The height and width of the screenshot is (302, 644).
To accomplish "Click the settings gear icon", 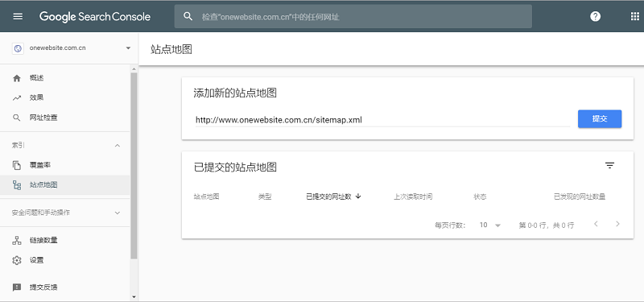I will coord(17,260).
